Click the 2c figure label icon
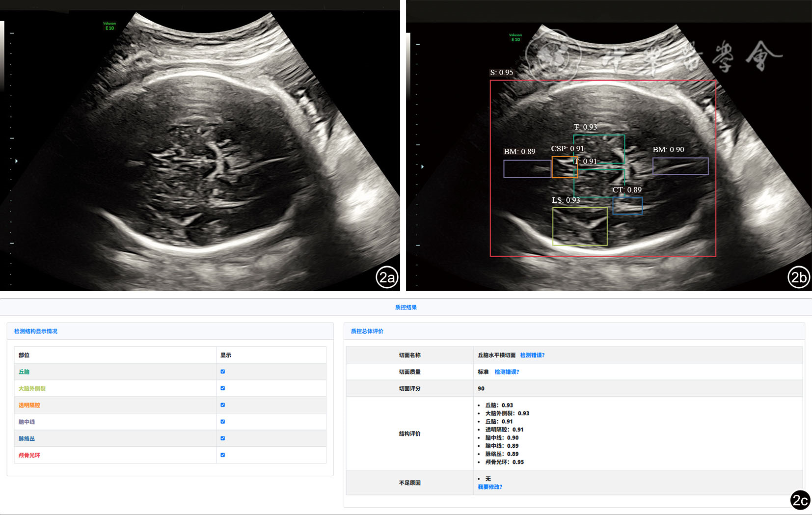The width and height of the screenshot is (812, 515). [x=800, y=500]
